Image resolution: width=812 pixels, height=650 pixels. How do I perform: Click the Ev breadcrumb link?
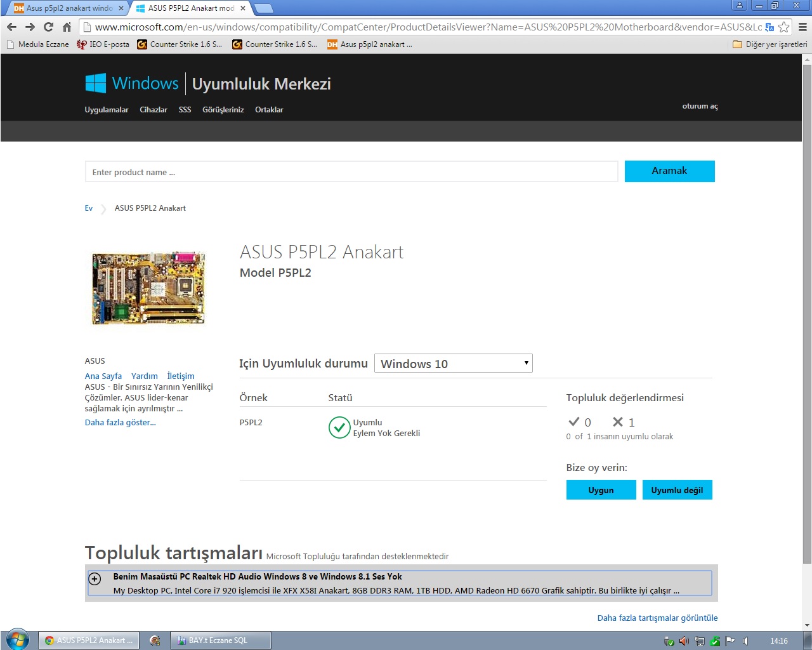pos(89,208)
